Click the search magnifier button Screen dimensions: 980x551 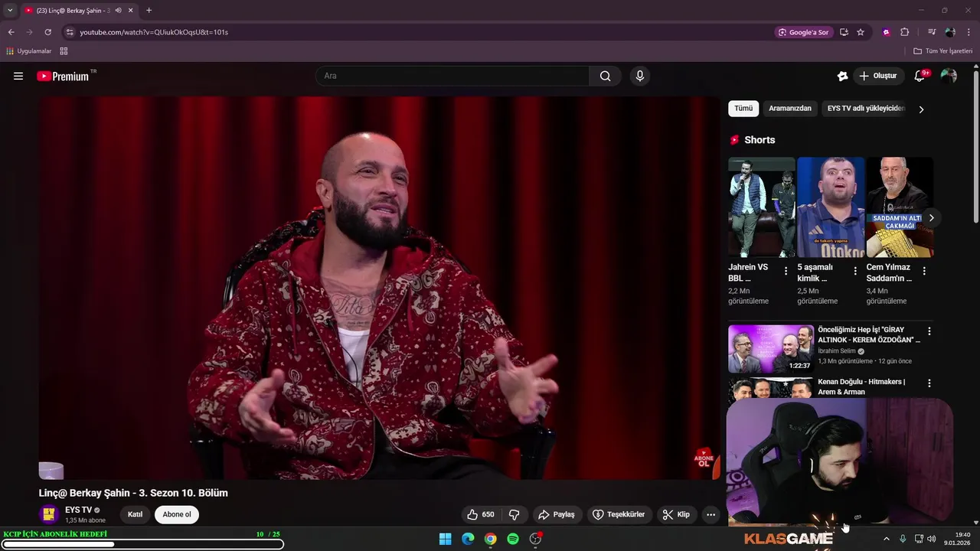606,76
